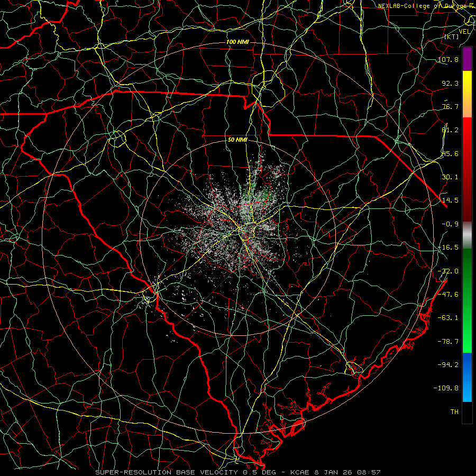
Task: Click the 45.6 value on the velocity scale
Action: tap(450, 153)
